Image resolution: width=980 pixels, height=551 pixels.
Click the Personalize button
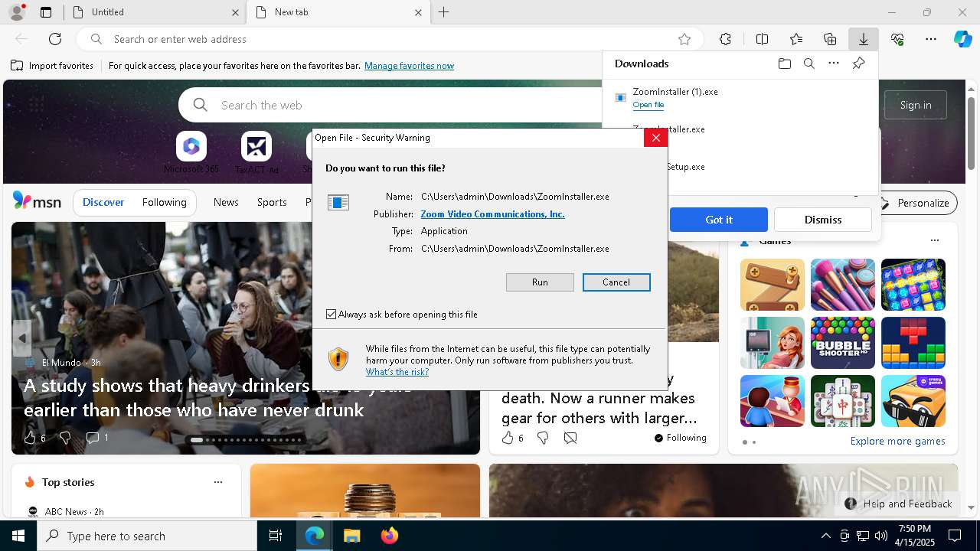click(916, 203)
